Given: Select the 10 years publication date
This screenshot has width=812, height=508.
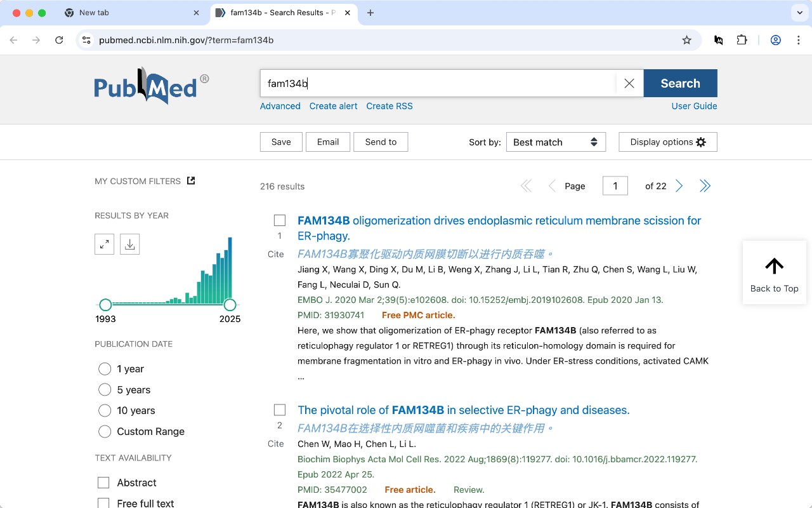Looking at the screenshot, I should 105,411.
